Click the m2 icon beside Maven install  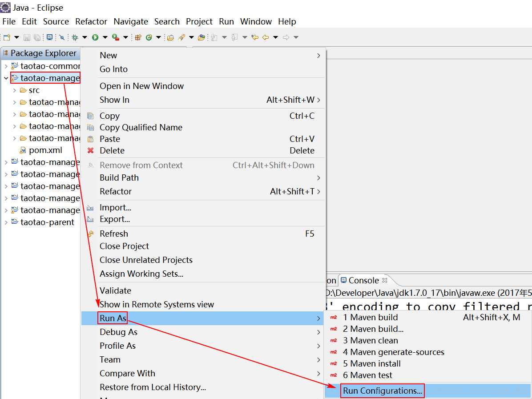(334, 363)
